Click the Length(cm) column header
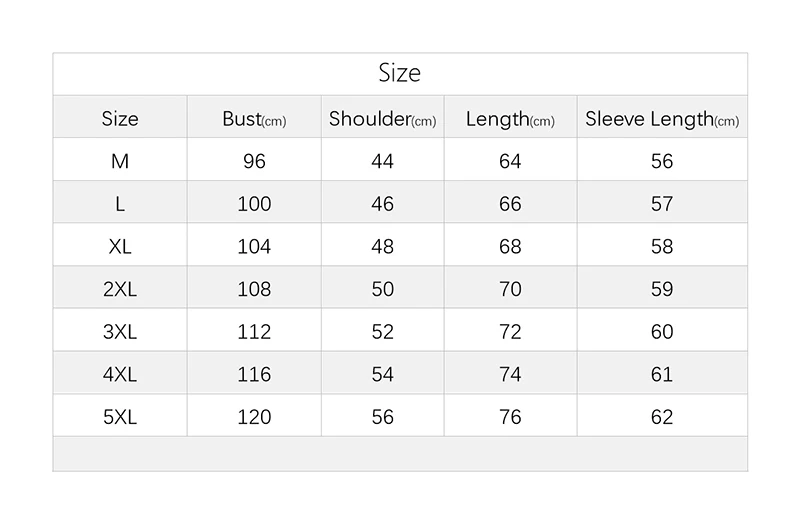This screenshot has width=800, height=523. pyautogui.click(x=510, y=119)
